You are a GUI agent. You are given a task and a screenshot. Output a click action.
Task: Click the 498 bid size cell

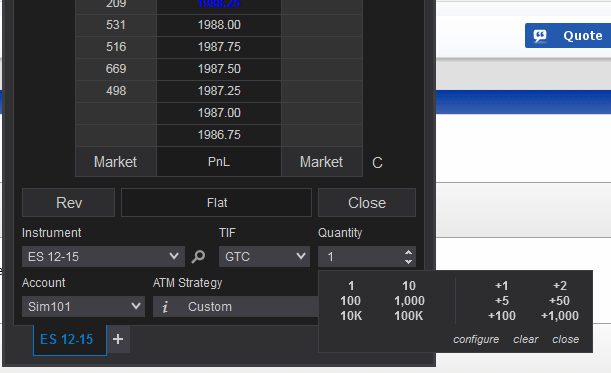point(116,91)
